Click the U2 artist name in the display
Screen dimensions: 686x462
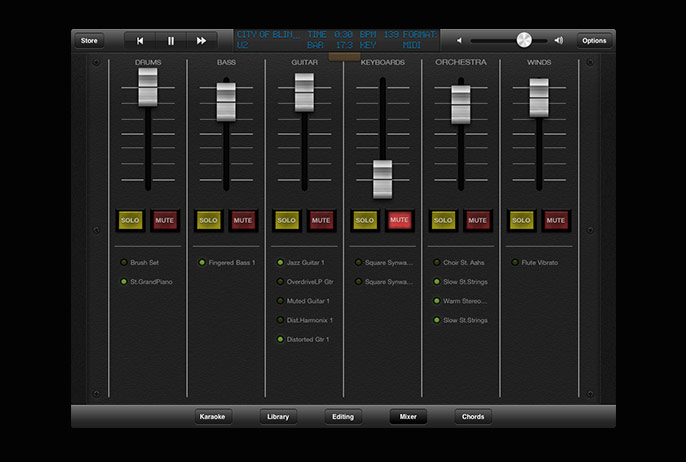click(x=242, y=45)
